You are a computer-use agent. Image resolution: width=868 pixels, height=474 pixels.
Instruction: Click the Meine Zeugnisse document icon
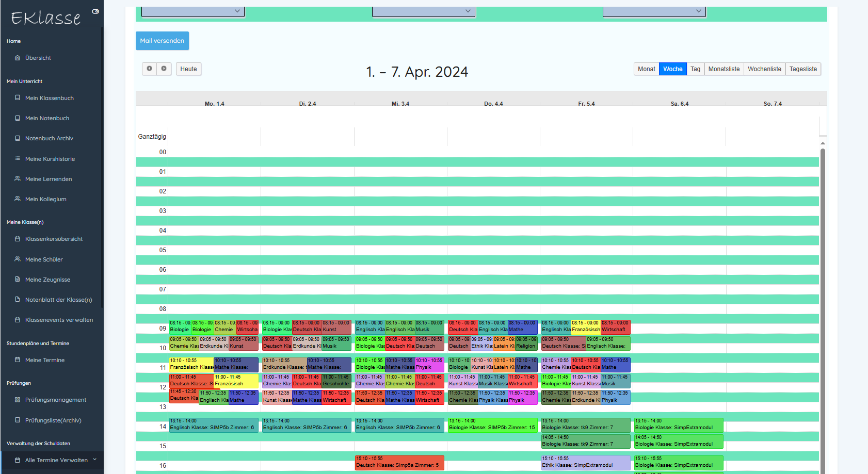coord(18,279)
